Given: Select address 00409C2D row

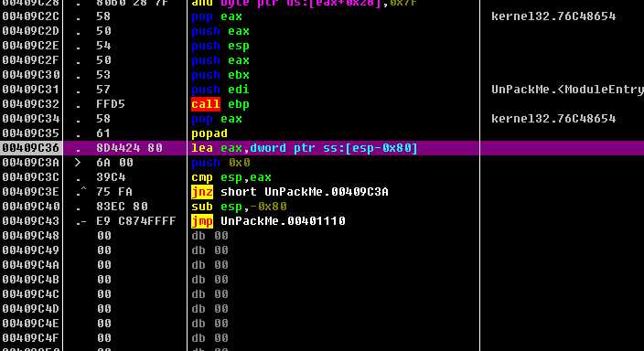Looking at the screenshot, I should click(x=31, y=31).
